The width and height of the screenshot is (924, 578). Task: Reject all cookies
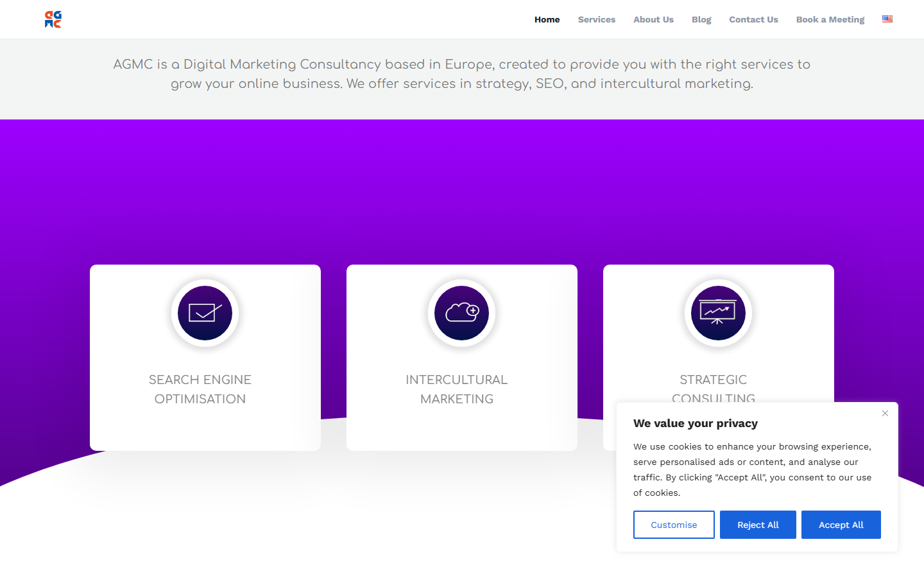758,525
